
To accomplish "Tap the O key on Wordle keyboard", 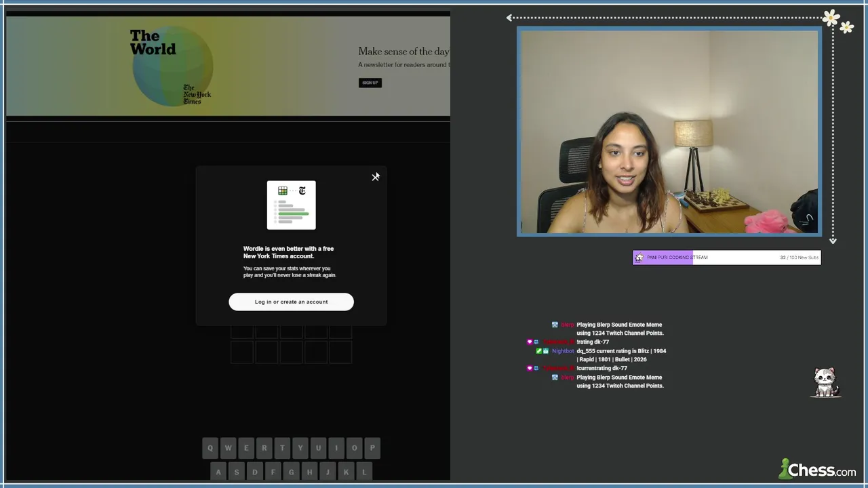I will [354, 448].
